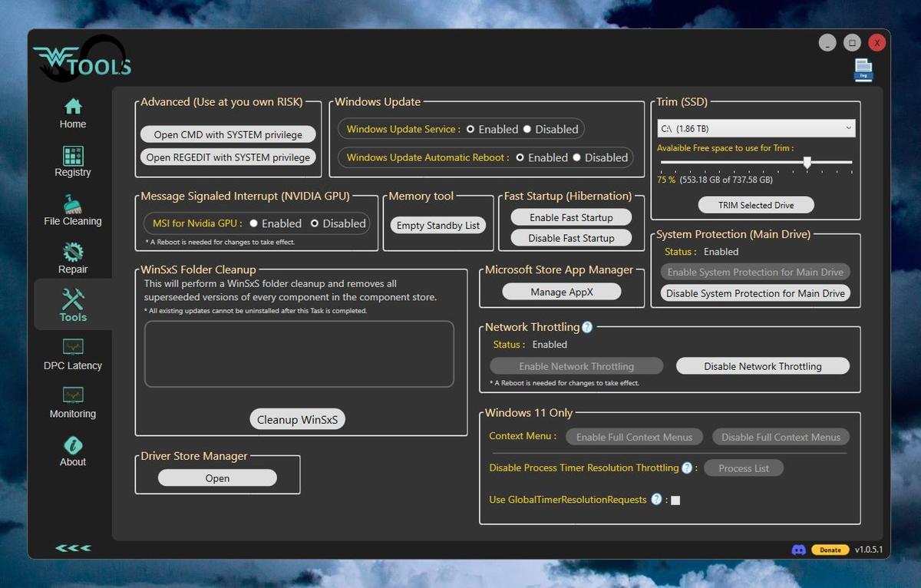Click the Disable Fast Startup button

tap(571, 238)
